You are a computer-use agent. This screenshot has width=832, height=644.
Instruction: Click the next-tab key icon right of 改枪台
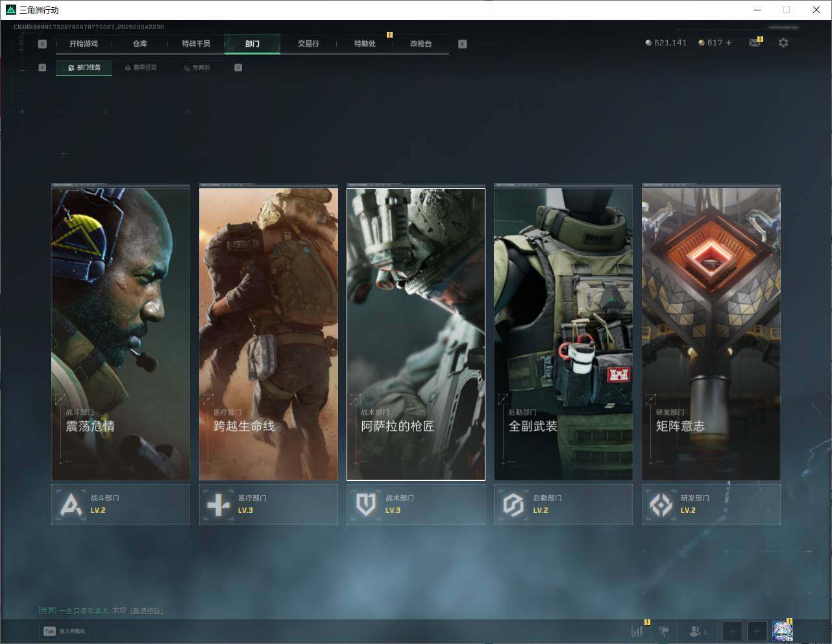point(462,44)
